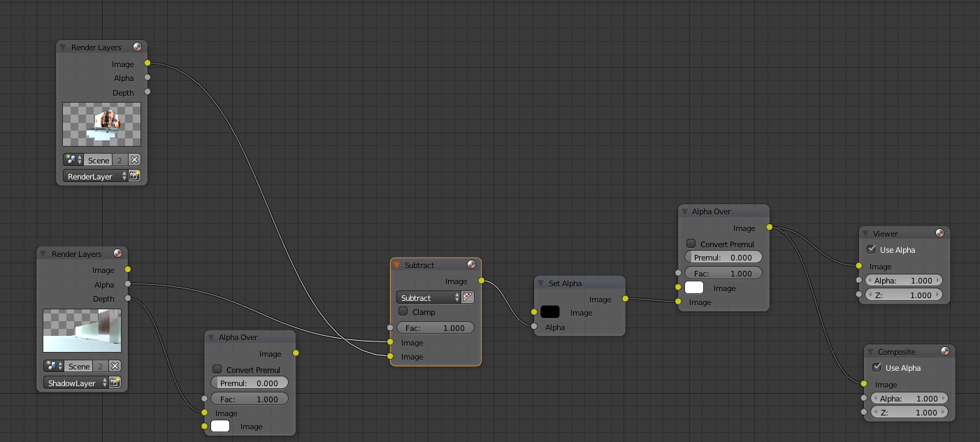Toggle preview icon on Subtract node header
Screen dimensions: 980x442
(472, 265)
